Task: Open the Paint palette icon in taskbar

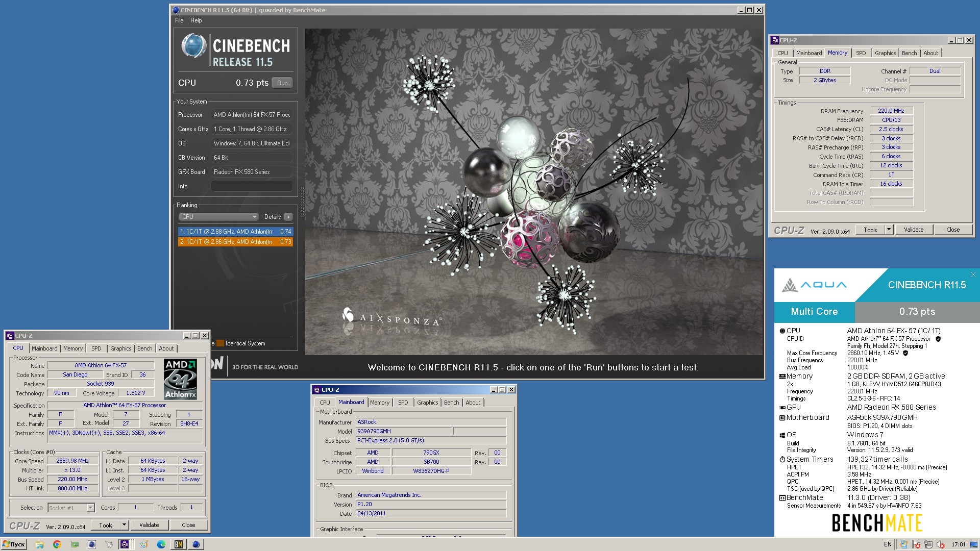Action: [x=143, y=544]
